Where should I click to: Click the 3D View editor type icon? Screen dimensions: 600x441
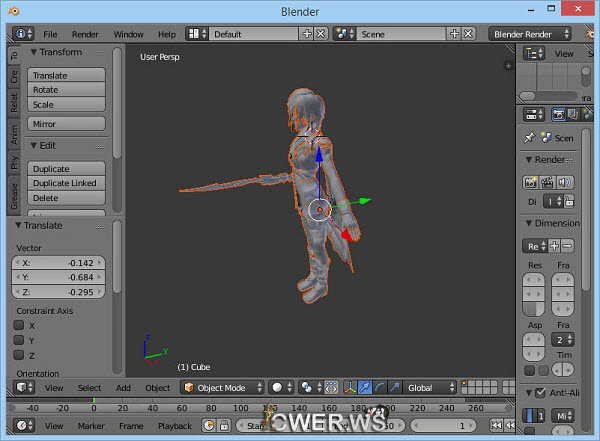click(x=22, y=387)
